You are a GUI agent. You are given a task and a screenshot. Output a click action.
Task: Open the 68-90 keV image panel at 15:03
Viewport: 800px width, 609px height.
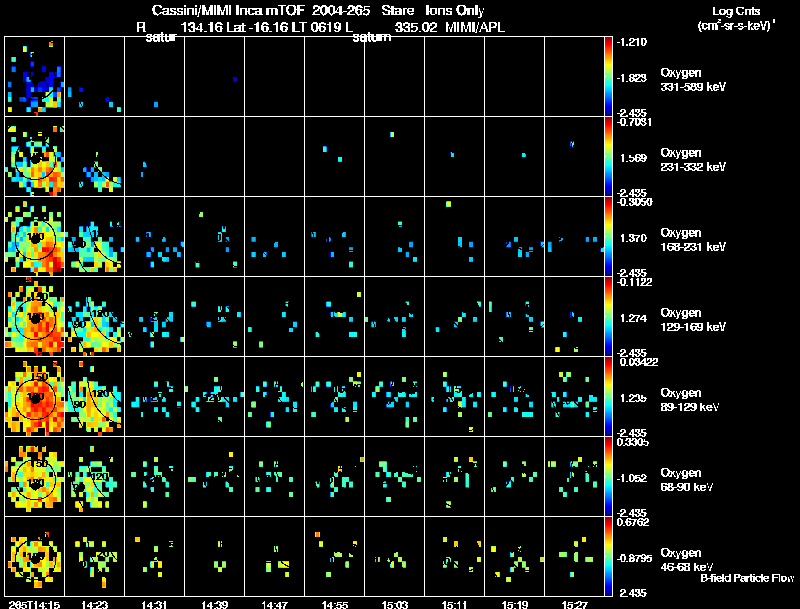click(394, 477)
